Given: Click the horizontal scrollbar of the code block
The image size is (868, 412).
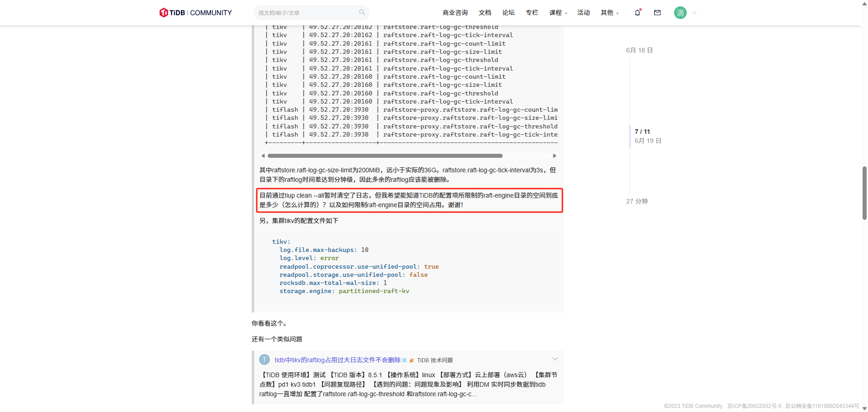Looking at the screenshot, I should [385, 156].
